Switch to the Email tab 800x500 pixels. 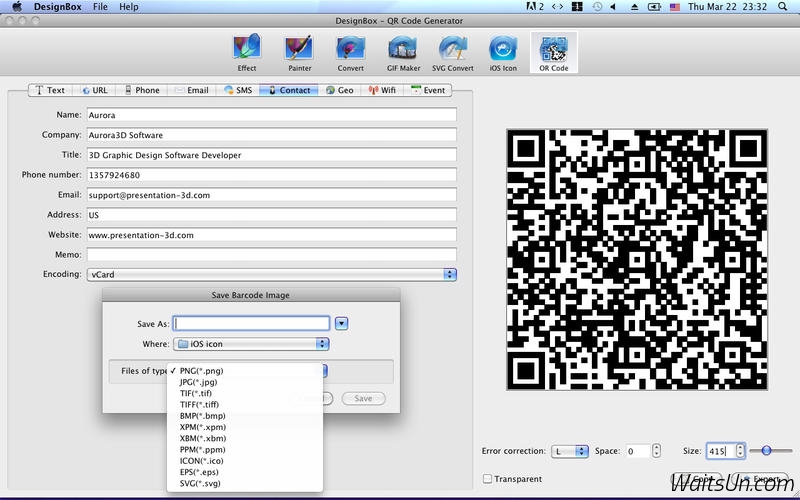[x=192, y=90]
